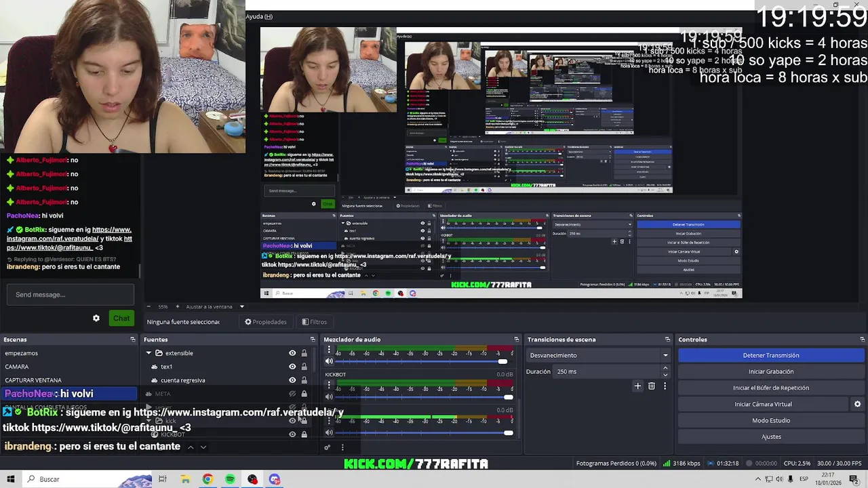Screen dimensions: 868x488
Task: Mute the first audio mixer channel
Action: coord(329,361)
